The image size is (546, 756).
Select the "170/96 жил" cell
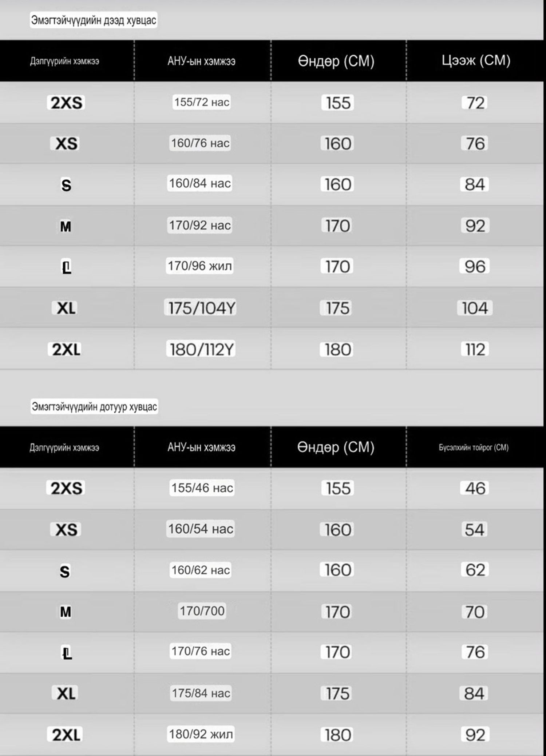tap(199, 266)
